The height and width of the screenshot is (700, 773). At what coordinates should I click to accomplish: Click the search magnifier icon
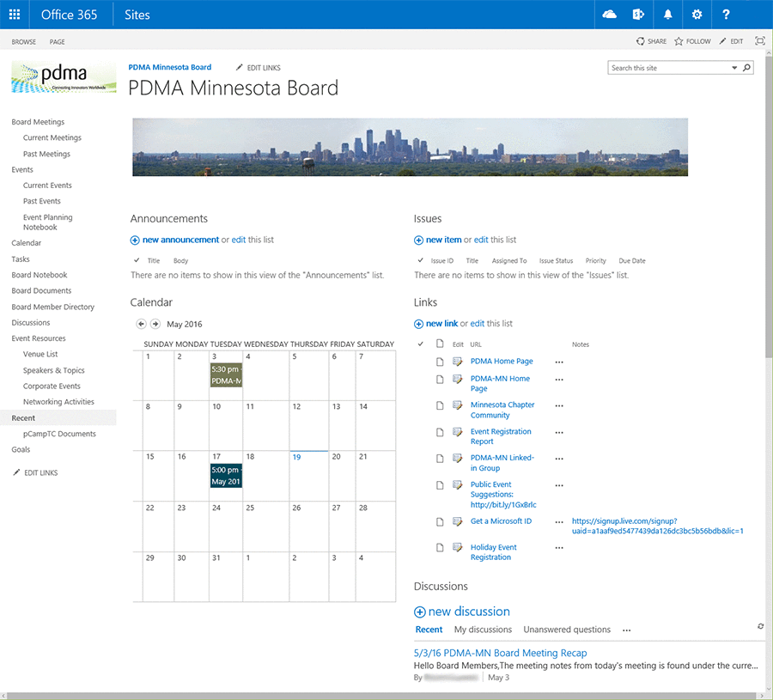(x=746, y=68)
